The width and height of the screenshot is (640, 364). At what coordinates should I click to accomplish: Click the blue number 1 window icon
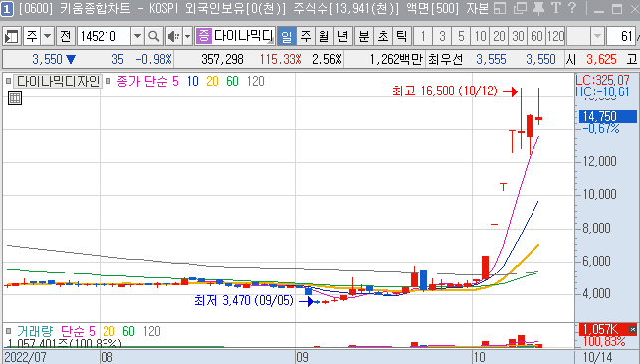point(7,9)
